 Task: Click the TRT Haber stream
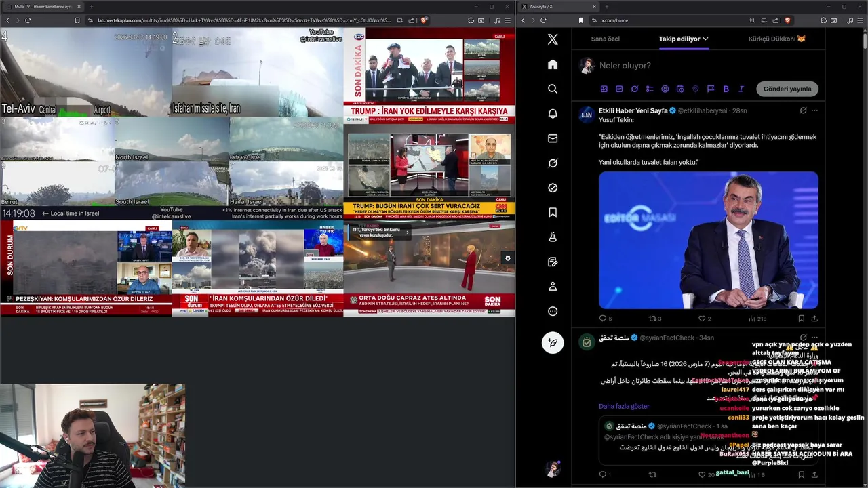(x=429, y=268)
